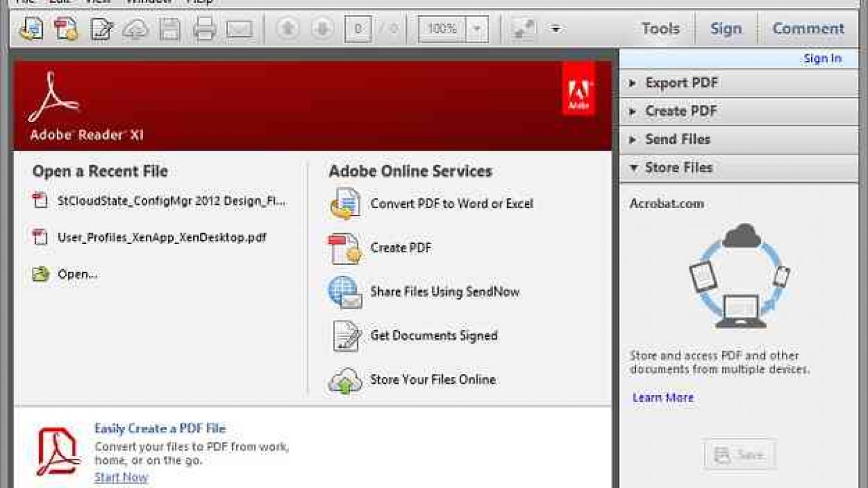868x488 pixels.
Task: Click the Easily Create a PDF File heading
Action: (x=160, y=428)
